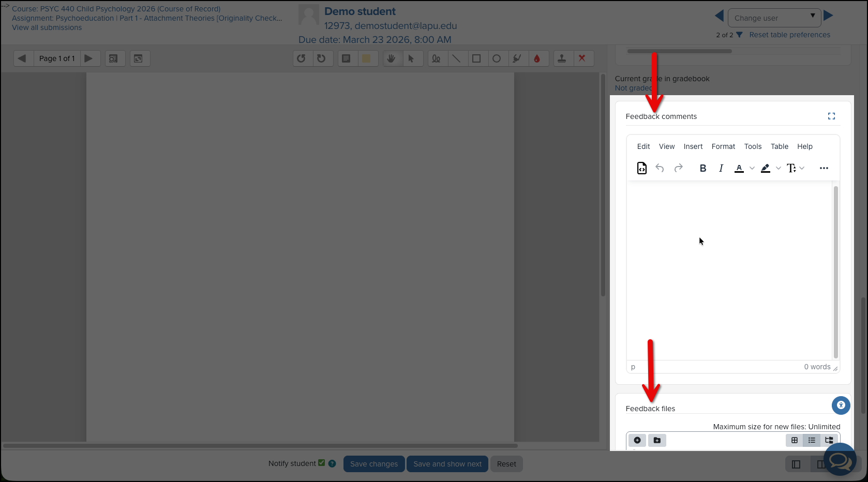Image resolution: width=868 pixels, height=482 pixels.
Task: Open the Notify student help icon
Action: tap(332, 463)
